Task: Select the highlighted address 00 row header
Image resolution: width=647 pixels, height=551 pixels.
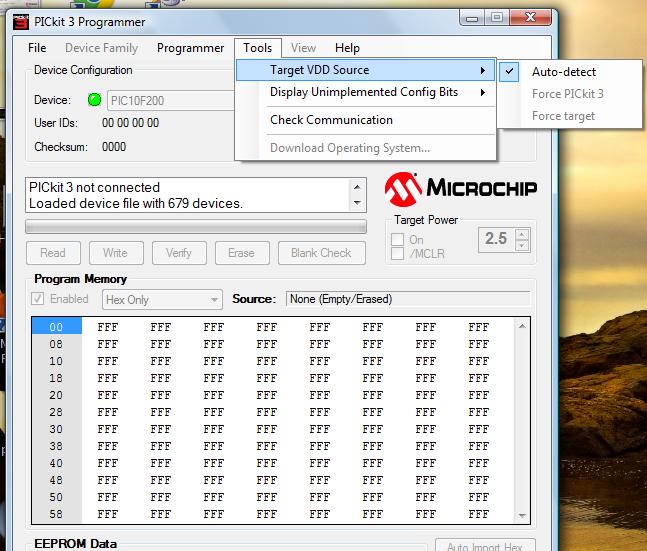Action: [x=57, y=327]
